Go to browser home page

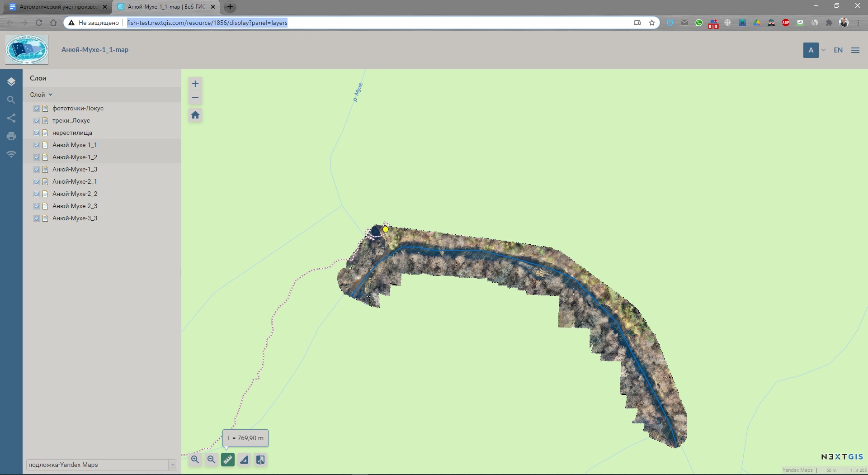click(53, 23)
